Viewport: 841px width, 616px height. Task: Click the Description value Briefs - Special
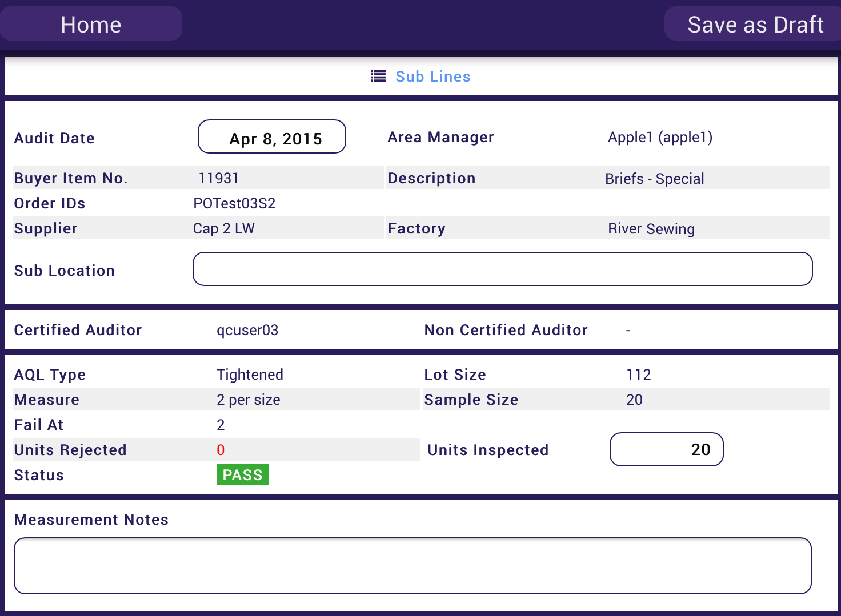click(x=654, y=179)
